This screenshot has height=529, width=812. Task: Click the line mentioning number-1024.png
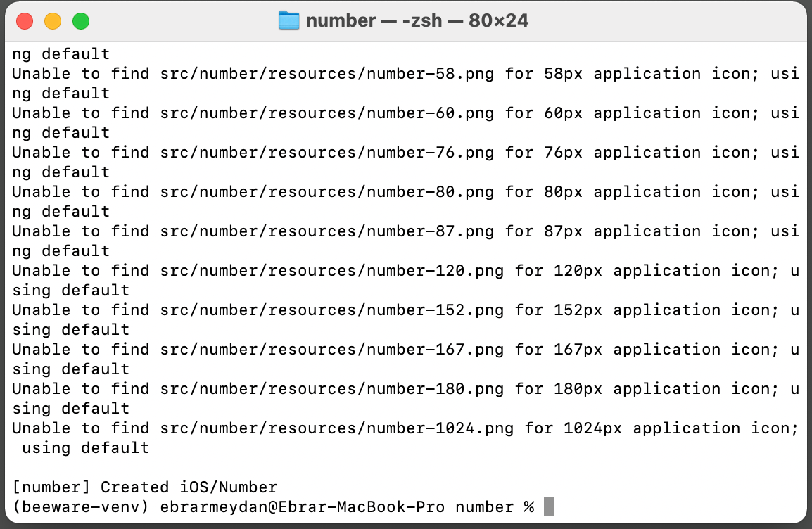tap(405, 428)
